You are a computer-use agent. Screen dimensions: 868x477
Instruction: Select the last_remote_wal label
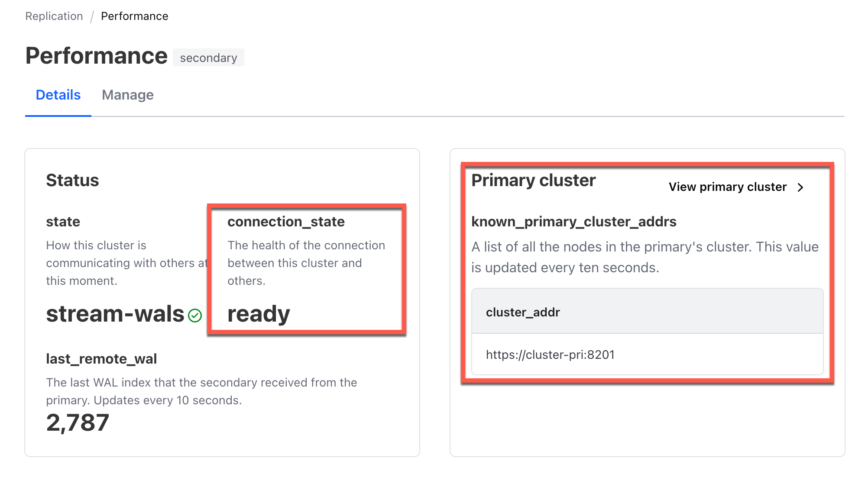tap(101, 358)
